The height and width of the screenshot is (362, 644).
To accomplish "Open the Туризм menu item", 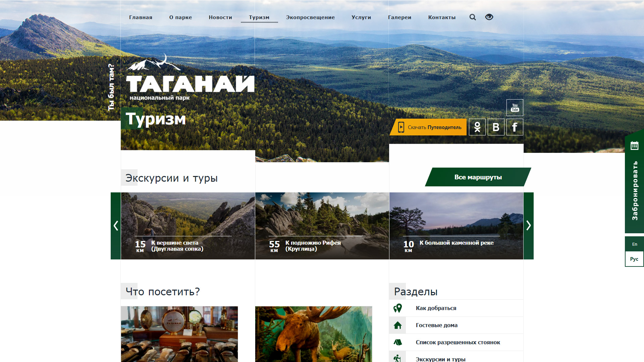I will [x=259, y=17].
